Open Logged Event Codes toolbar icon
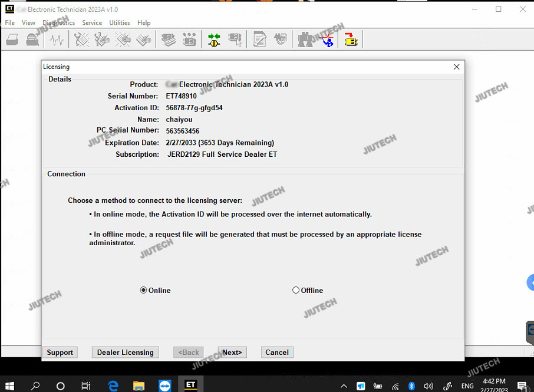 pos(144,40)
